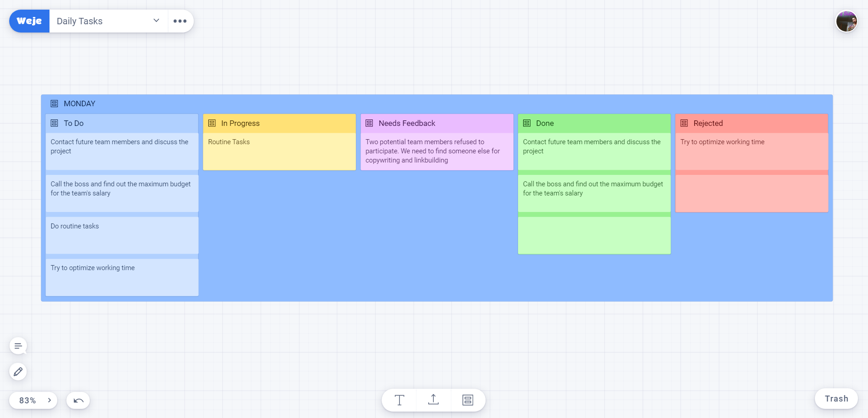Select the Do routine tasks card
This screenshot has height=418, width=868.
point(122,235)
